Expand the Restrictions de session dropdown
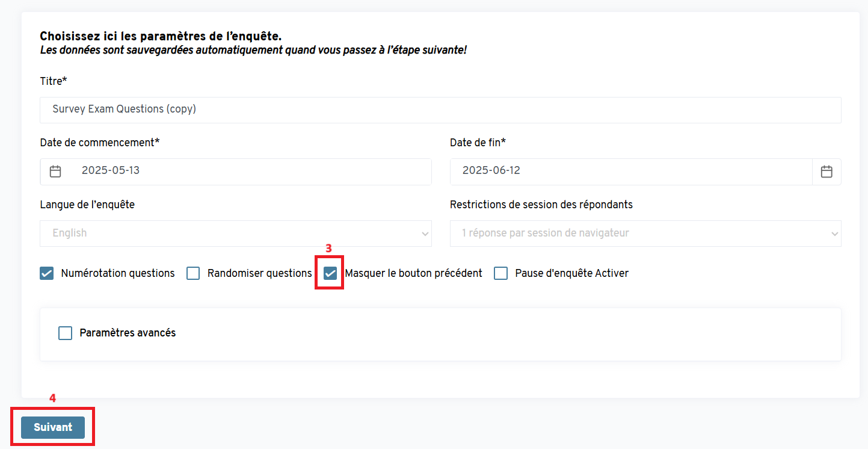 click(645, 233)
